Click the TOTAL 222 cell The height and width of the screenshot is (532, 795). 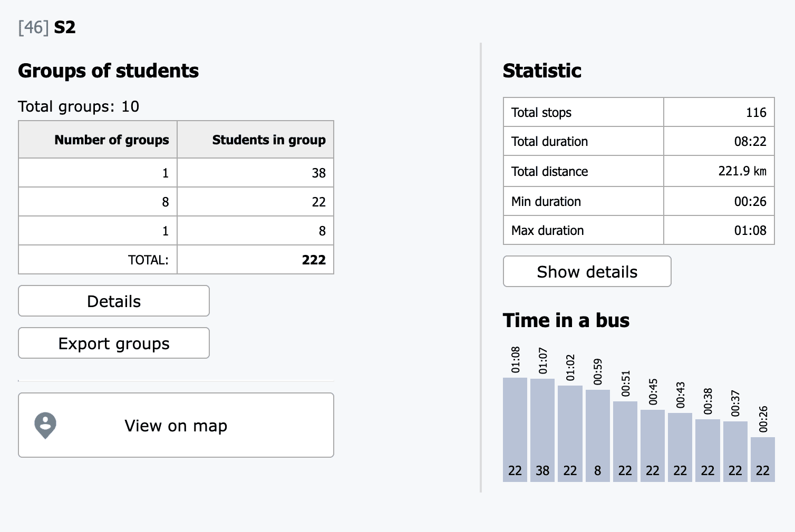pos(256,260)
